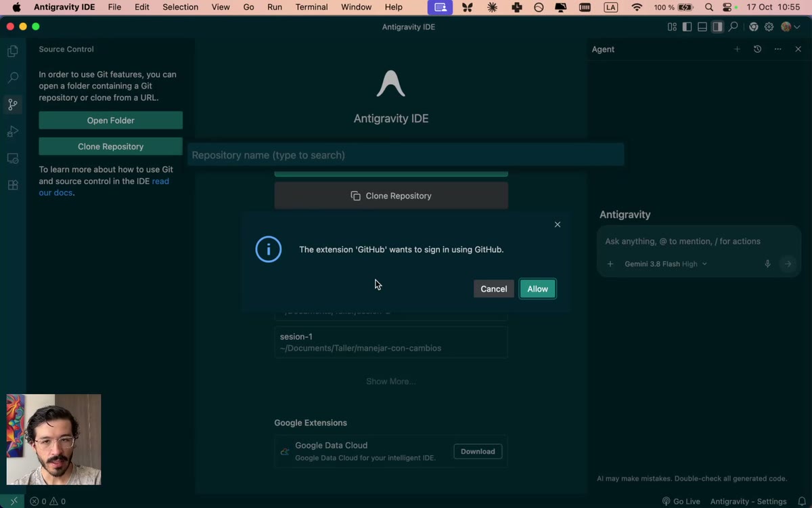Download the Google Data Cloud extension
Viewport: 812px width, 508px height.
pyautogui.click(x=478, y=452)
